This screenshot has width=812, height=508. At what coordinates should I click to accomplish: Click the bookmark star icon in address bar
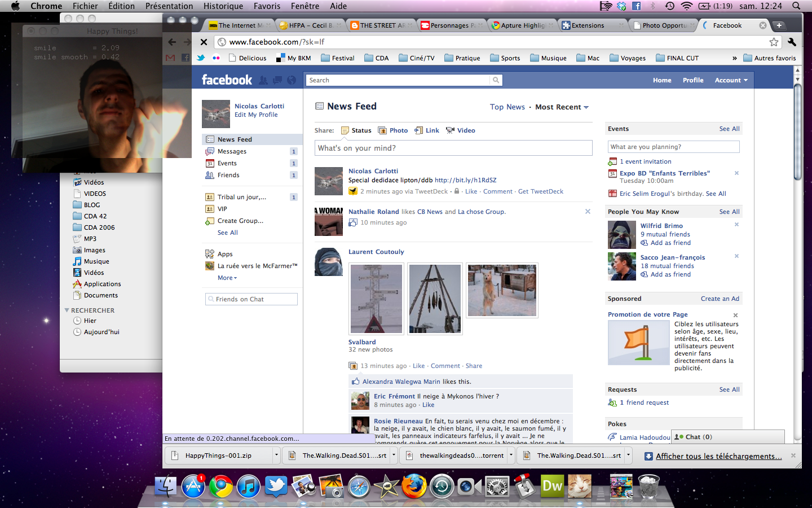tap(774, 42)
